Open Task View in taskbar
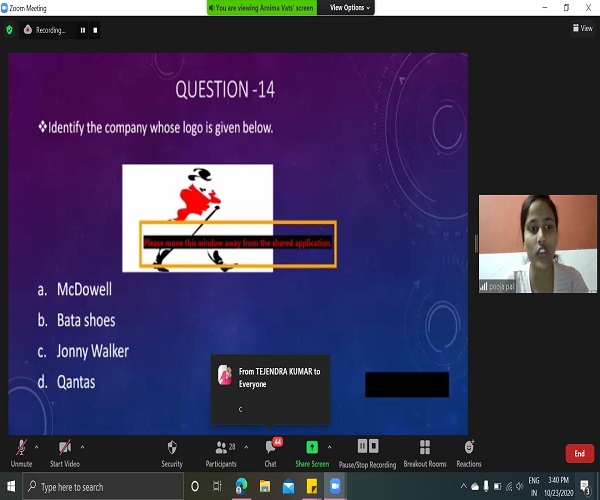Image resolution: width=600 pixels, height=500 pixels. click(217, 486)
